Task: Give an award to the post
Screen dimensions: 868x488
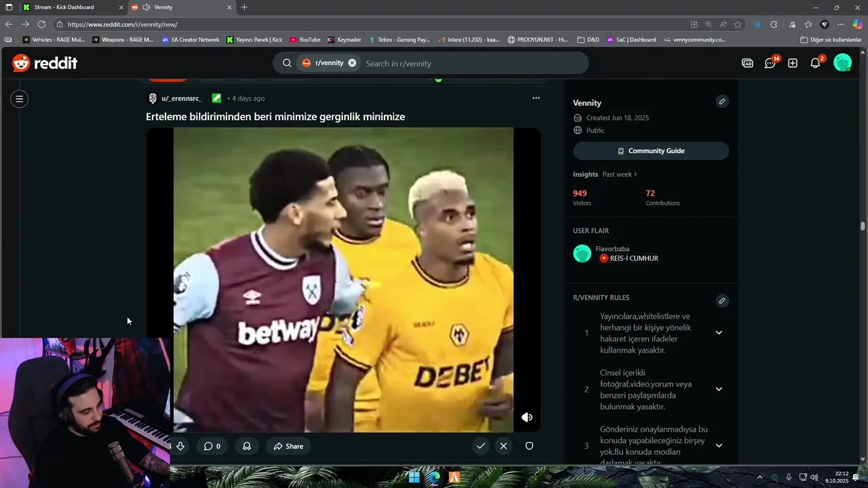Action: tap(247, 446)
